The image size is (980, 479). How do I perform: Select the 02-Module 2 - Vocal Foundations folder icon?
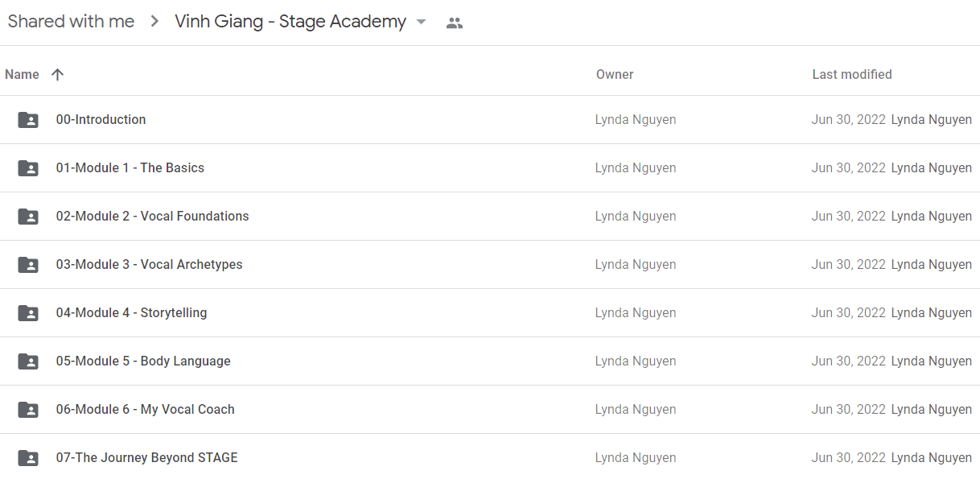[28, 217]
